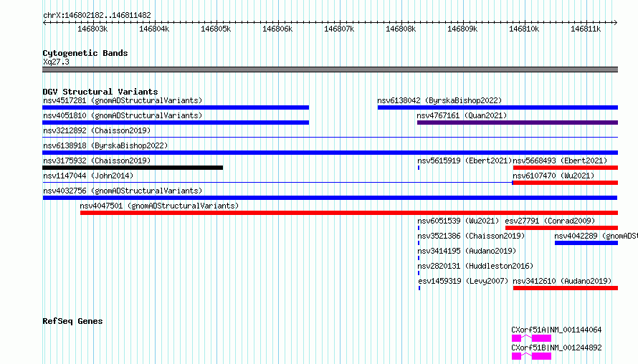
Task: Click the 146808k ruler tick label
Action: [x=401, y=29]
